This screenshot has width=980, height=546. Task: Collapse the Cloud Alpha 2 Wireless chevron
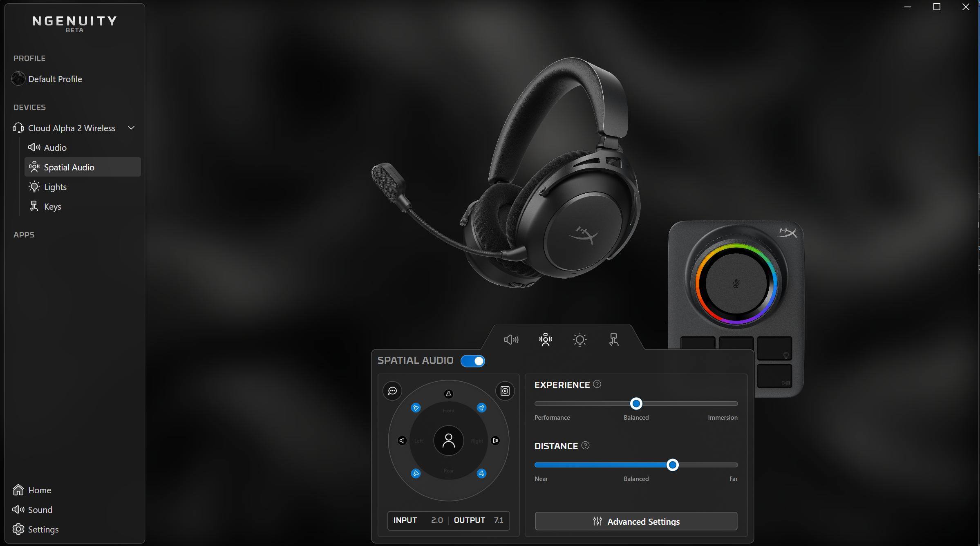pos(131,128)
